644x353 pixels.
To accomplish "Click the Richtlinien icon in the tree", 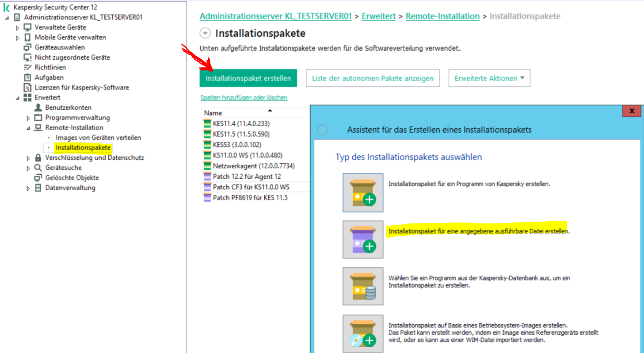I will coord(27,68).
